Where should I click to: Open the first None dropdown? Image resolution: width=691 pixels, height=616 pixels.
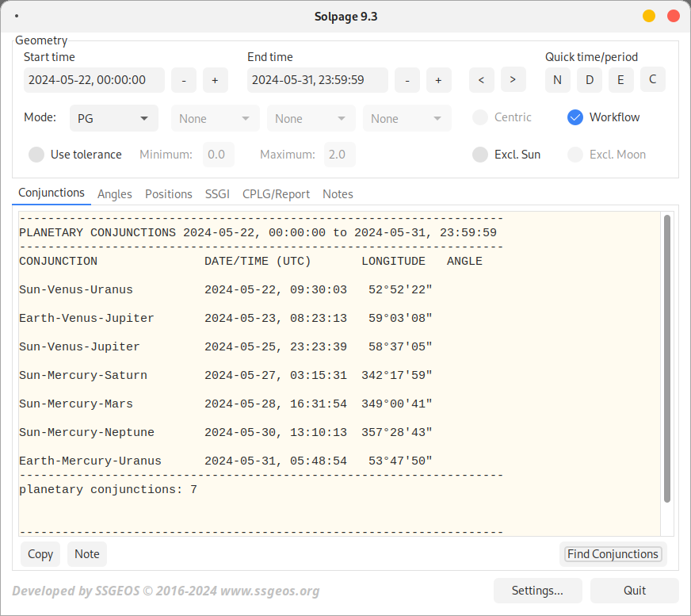point(215,118)
